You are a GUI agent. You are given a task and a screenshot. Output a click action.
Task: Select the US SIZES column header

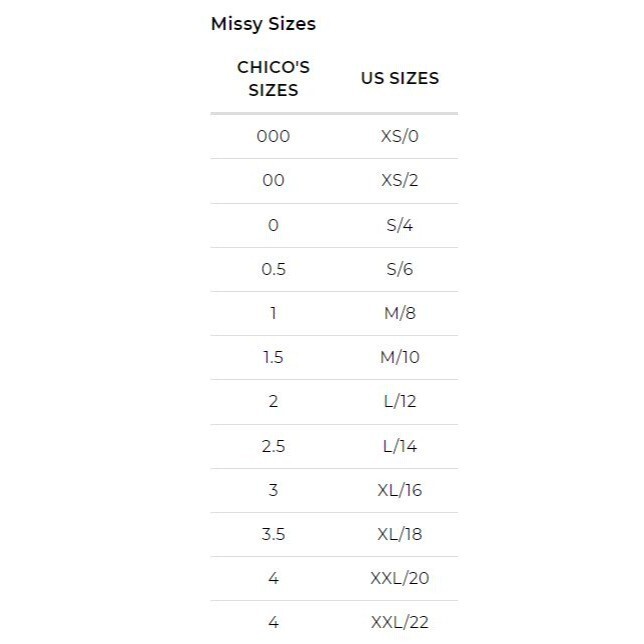[400, 78]
